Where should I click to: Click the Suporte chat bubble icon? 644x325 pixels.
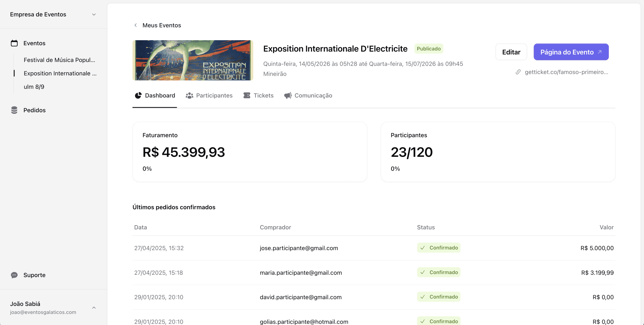[x=14, y=275]
